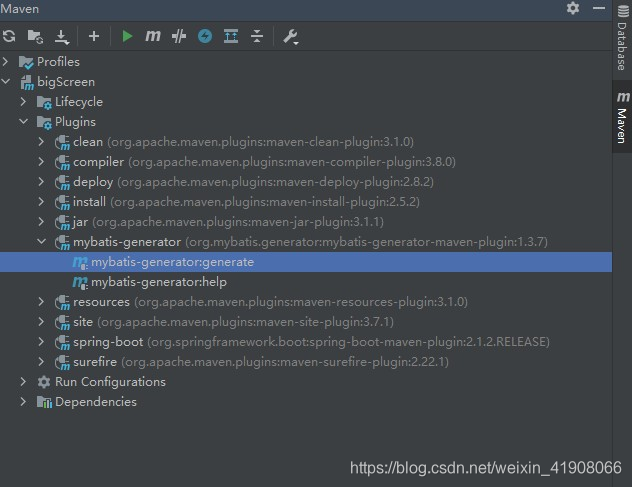The height and width of the screenshot is (487, 632).
Task: Collapse the Plugins node
Action: pyautogui.click(x=23, y=121)
